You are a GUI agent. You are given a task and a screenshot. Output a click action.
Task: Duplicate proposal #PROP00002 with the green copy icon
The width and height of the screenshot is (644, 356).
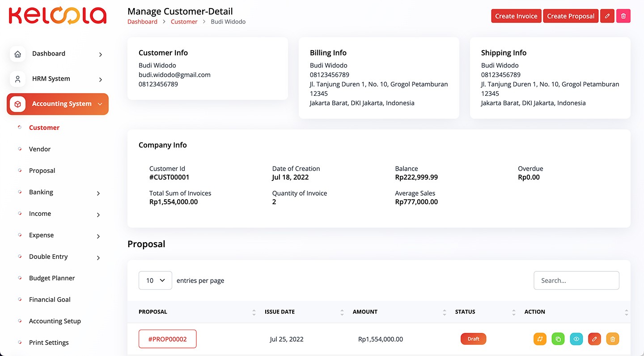point(558,339)
